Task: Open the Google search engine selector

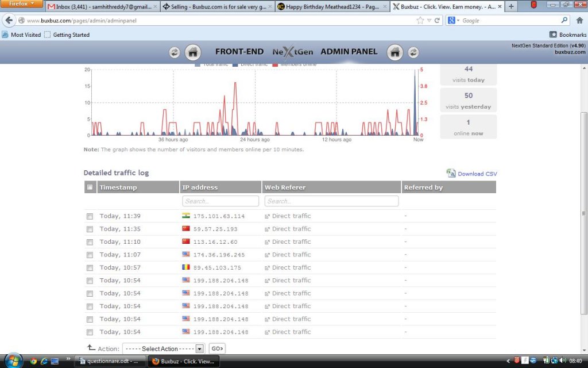Action: point(452,20)
